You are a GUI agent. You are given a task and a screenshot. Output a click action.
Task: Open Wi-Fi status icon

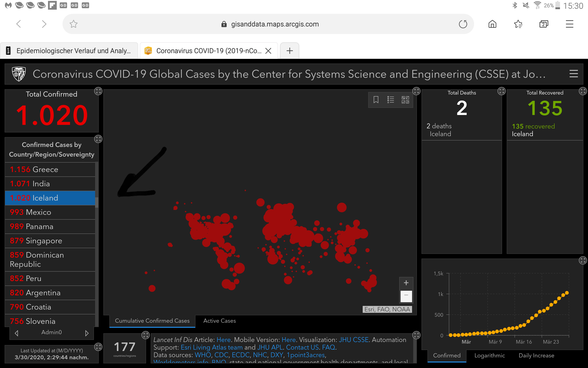(537, 5)
